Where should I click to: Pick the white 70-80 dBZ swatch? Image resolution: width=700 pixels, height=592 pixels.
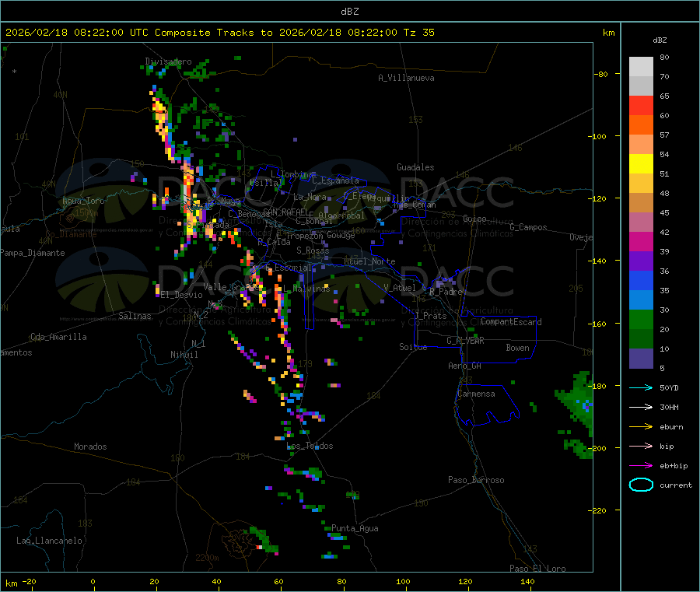[x=641, y=67]
